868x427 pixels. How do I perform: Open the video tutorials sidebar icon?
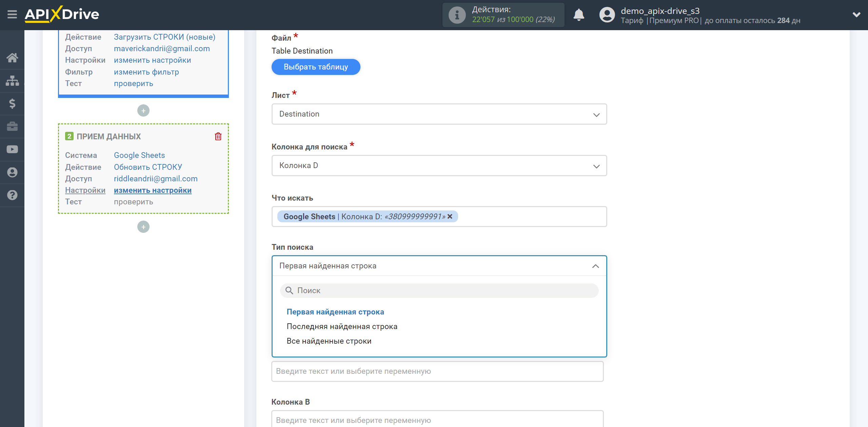[x=12, y=149]
